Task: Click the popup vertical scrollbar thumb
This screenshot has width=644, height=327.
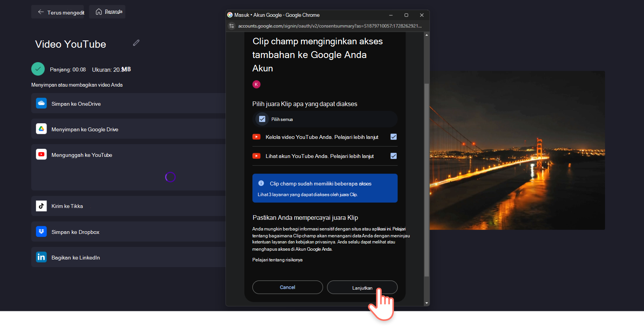Action: (427, 179)
